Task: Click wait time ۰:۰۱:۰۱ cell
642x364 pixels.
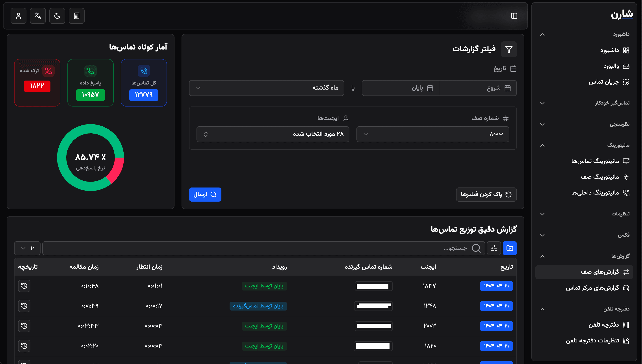Action: pyautogui.click(x=155, y=286)
